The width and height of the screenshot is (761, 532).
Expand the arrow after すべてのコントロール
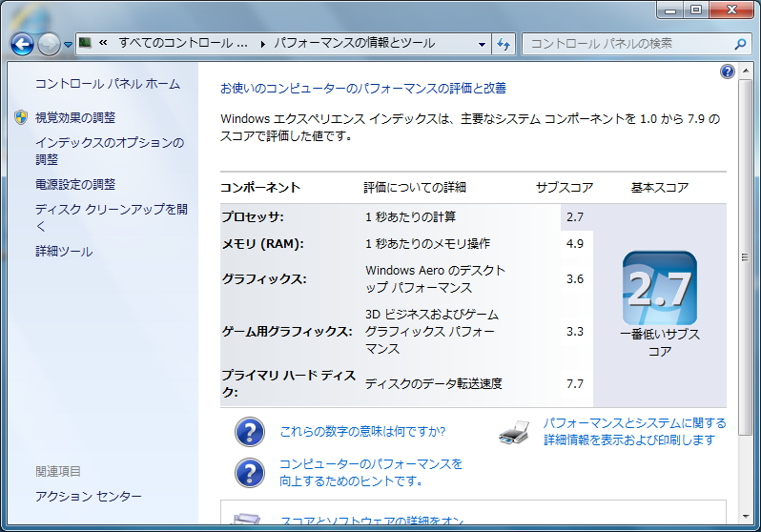(262, 44)
